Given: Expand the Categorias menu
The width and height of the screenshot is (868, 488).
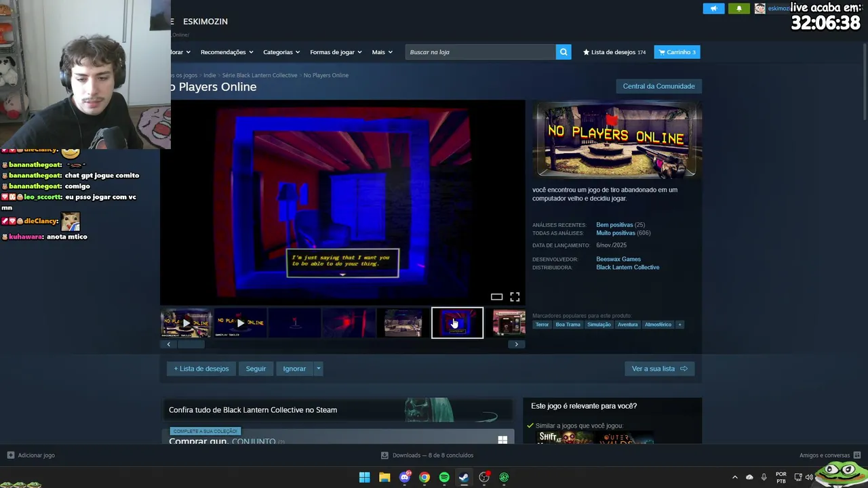Looking at the screenshot, I should [x=281, y=52].
